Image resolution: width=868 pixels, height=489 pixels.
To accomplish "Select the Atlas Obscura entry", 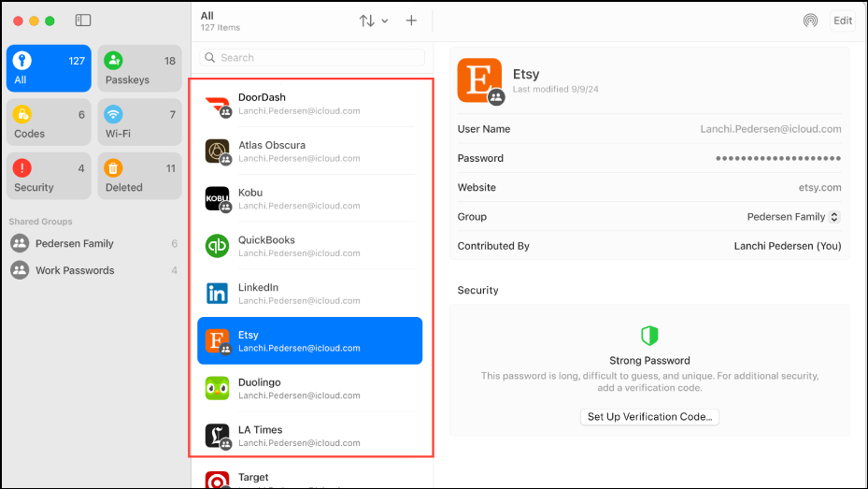I will tap(310, 151).
